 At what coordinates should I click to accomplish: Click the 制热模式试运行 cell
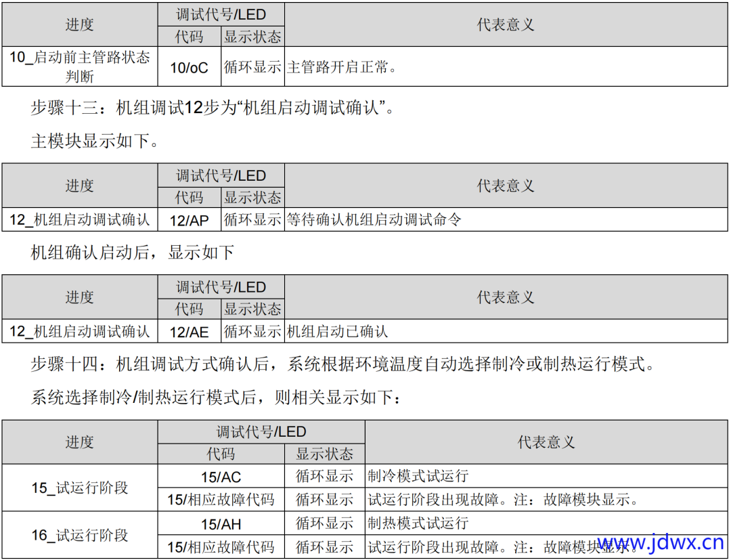pos(418,523)
